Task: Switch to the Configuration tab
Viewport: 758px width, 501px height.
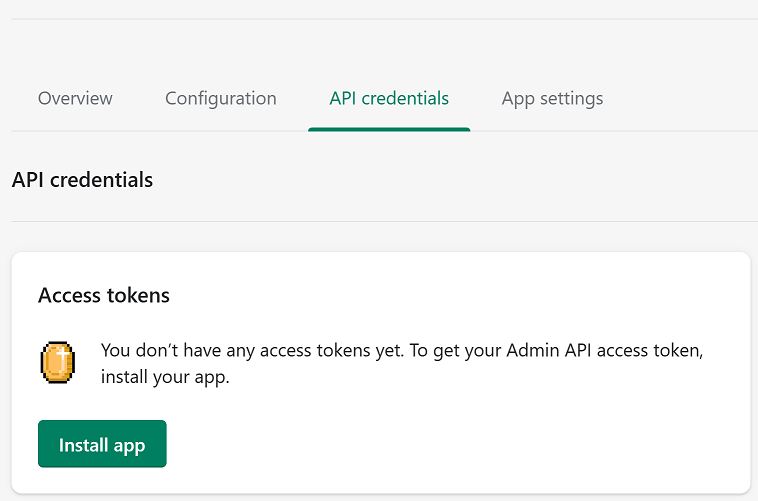Action: coord(221,98)
